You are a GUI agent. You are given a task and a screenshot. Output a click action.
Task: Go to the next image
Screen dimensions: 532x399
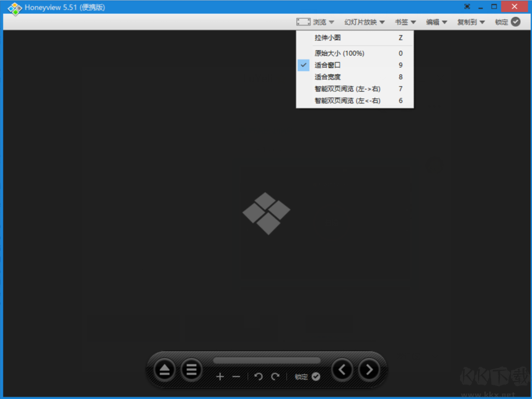(x=369, y=369)
